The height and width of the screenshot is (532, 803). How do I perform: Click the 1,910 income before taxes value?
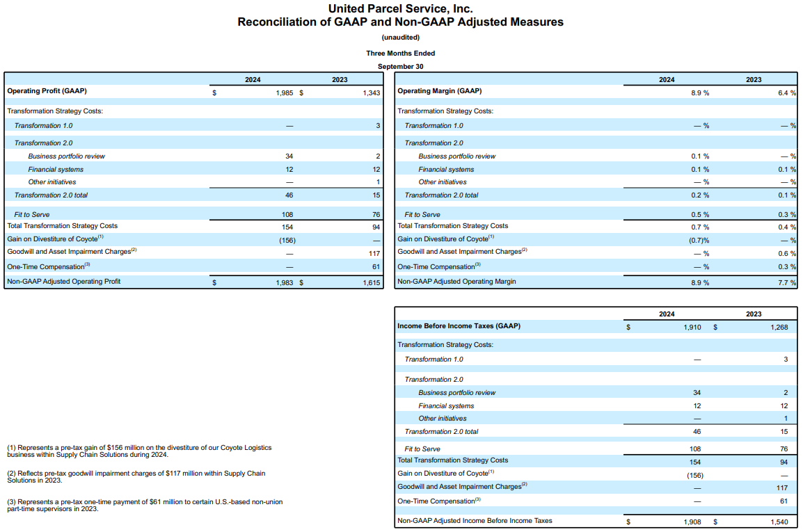pyautogui.click(x=692, y=327)
